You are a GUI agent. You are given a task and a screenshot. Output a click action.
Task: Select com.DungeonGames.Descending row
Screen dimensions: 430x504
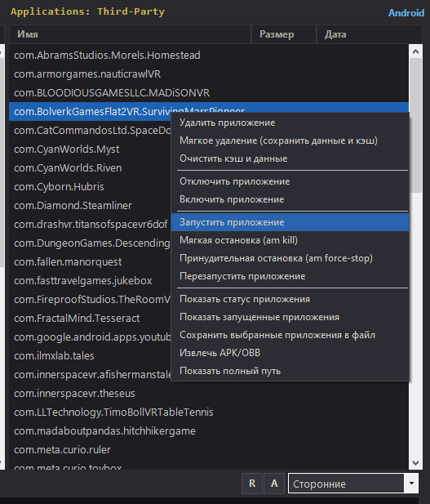coord(91,243)
